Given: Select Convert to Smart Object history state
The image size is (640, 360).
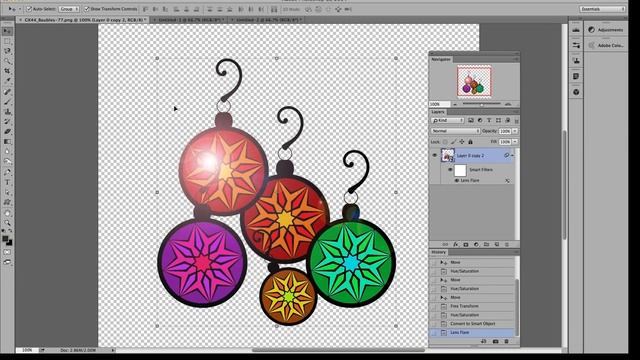Looking at the screenshot, I should click(x=472, y=324).
